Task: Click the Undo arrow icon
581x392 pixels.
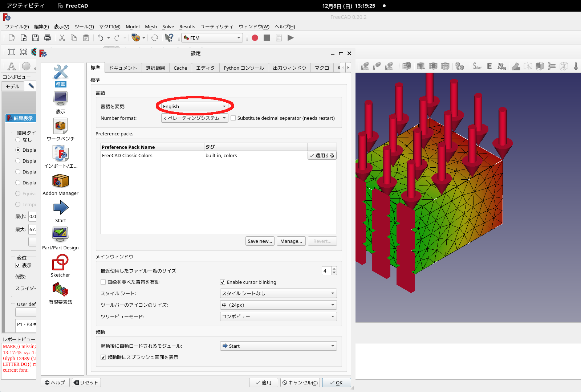Action: [101, 38]
